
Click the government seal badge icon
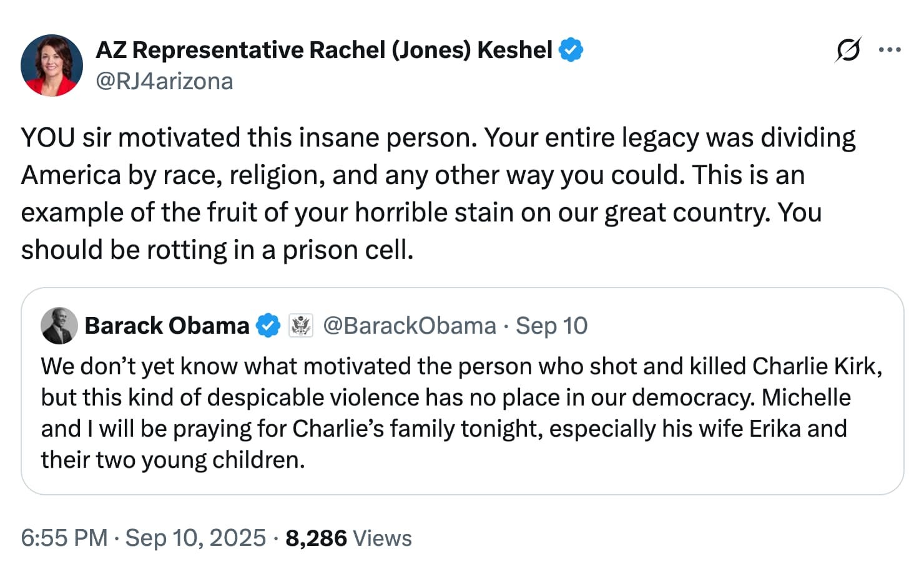[300, 326]
